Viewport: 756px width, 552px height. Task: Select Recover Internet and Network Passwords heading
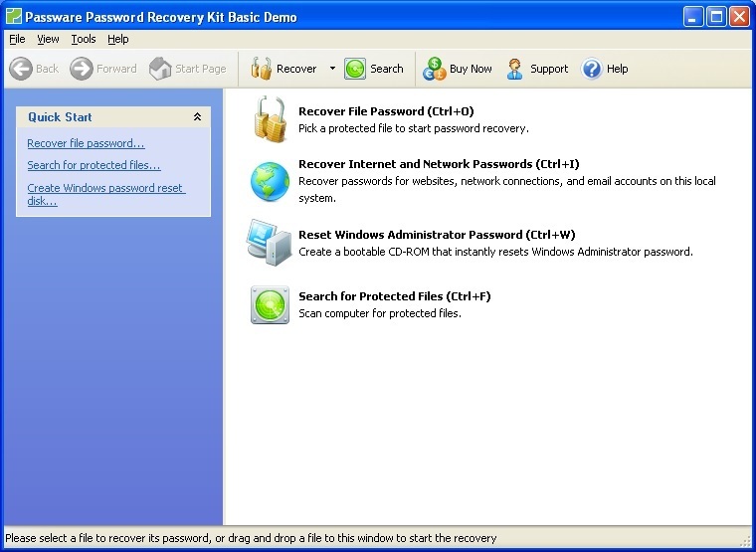coord(439,164)
